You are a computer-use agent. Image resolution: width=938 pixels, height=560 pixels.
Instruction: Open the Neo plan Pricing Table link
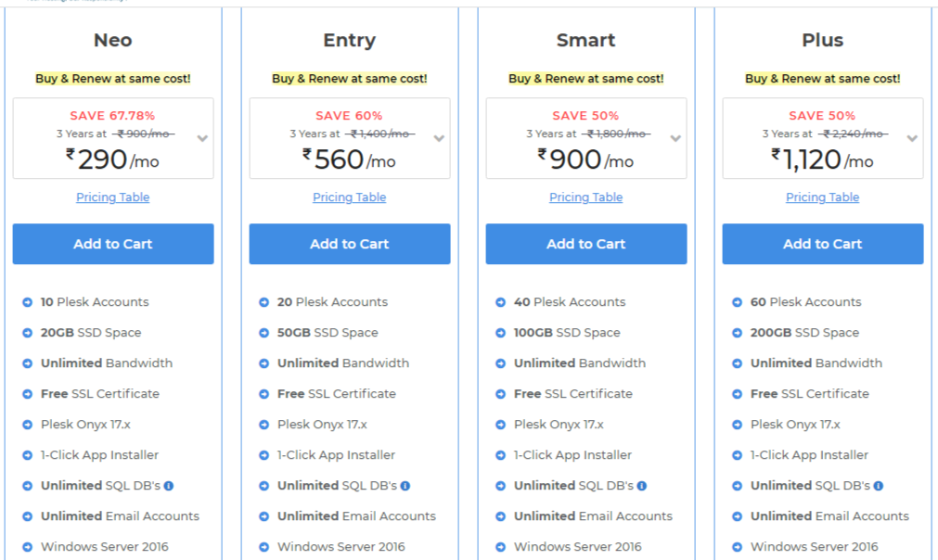pyautogui.click(x=113, y=197)
